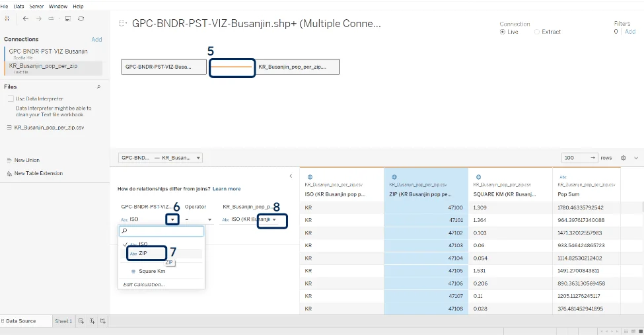Click the New worksheet icon
The width and height of the screenshot is (644, 335).
tap(81, 321)
